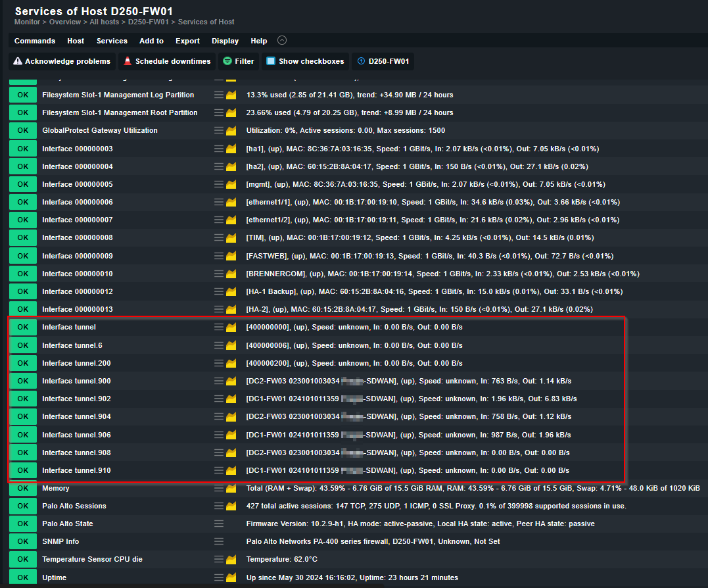Image resolution: width=708 pixels, height=588 pixels.
Task: Expand the menu bar chevron toggle
Action: 282,40
